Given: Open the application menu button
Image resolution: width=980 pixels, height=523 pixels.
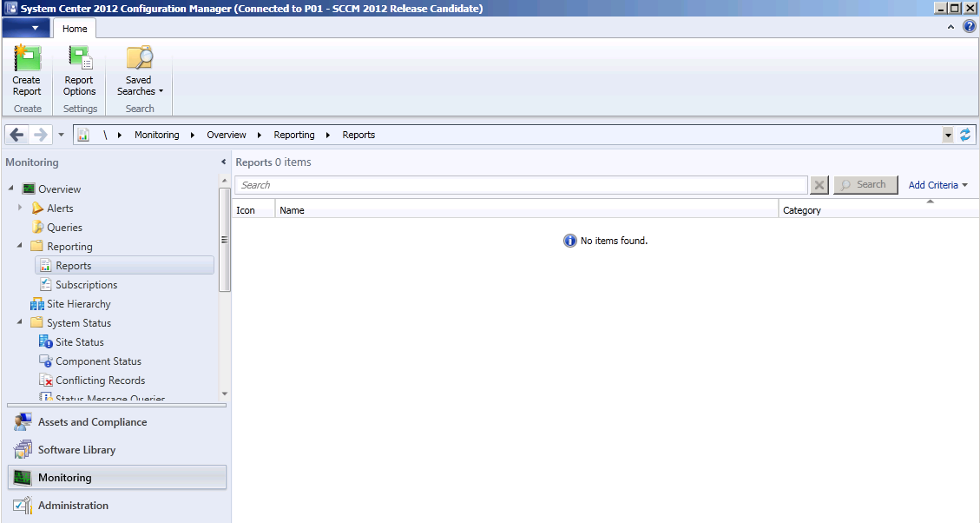Looking at the screenshot, I should [x=26, y=28].
